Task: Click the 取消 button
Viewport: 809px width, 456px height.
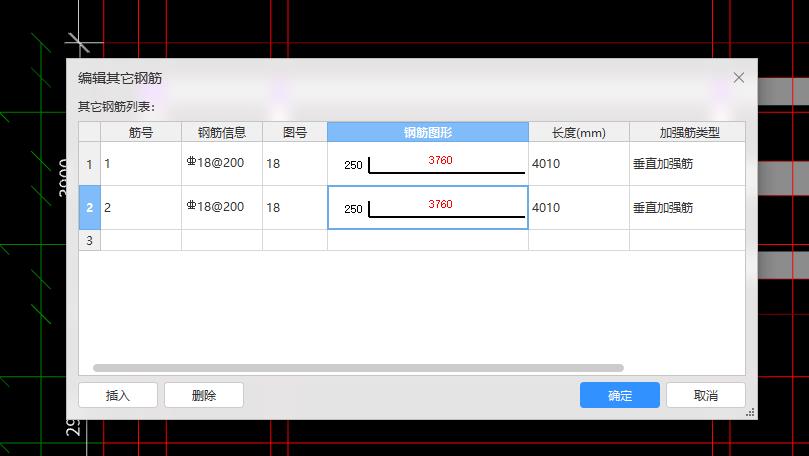Action: tap(705, 395)
